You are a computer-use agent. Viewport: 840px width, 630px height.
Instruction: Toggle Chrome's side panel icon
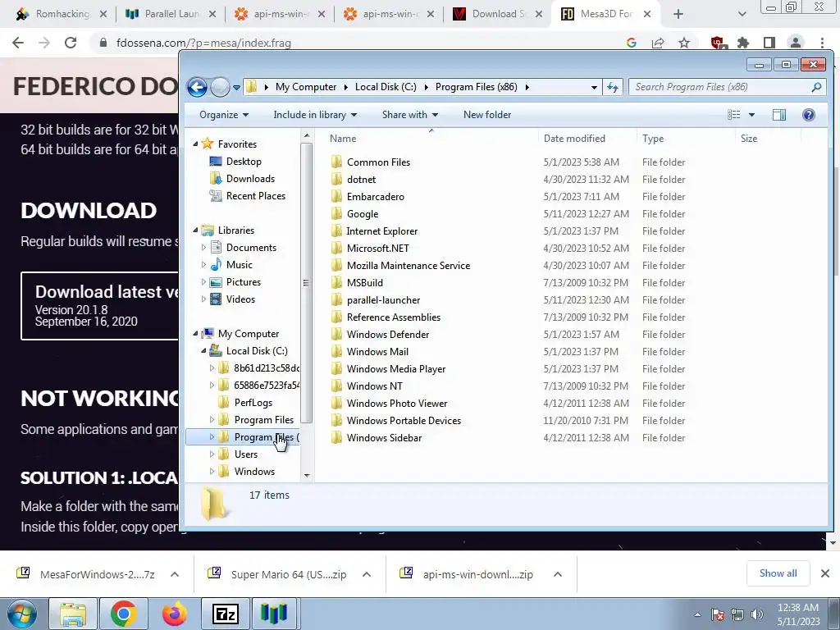pyautogui.click(x=769, y=43)
